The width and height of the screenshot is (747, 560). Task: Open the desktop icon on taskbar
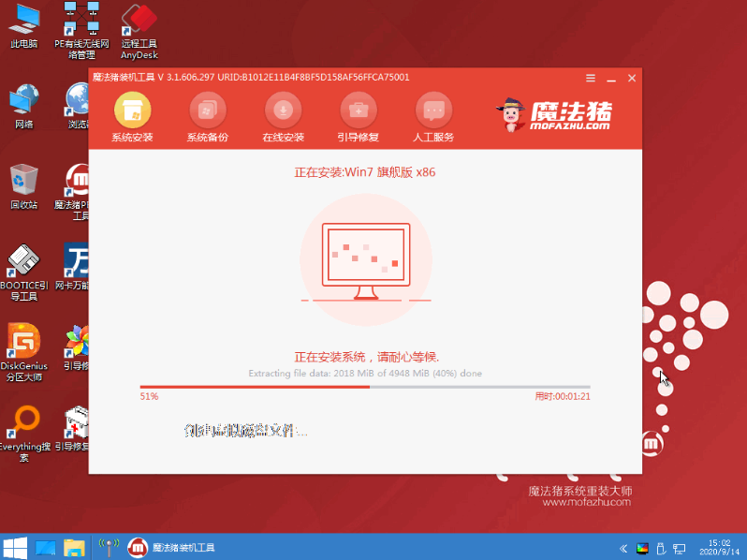coord(46,548)
